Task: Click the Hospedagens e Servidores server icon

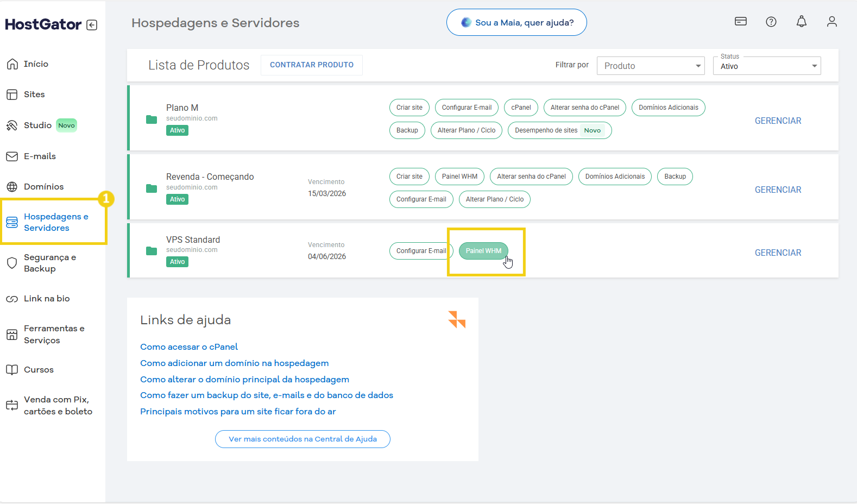Action: click(x=12, y=222)
